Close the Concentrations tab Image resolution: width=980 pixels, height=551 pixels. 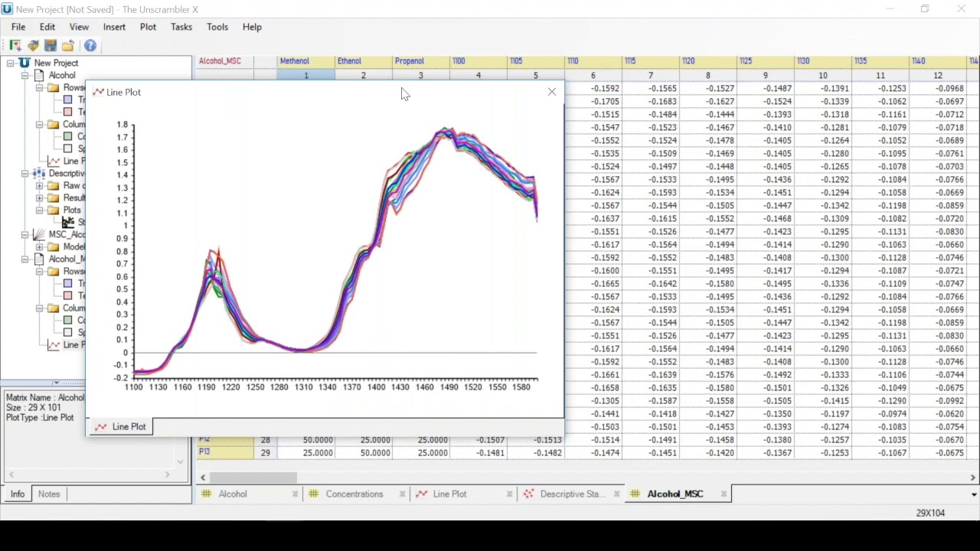[x=402, y=494]
